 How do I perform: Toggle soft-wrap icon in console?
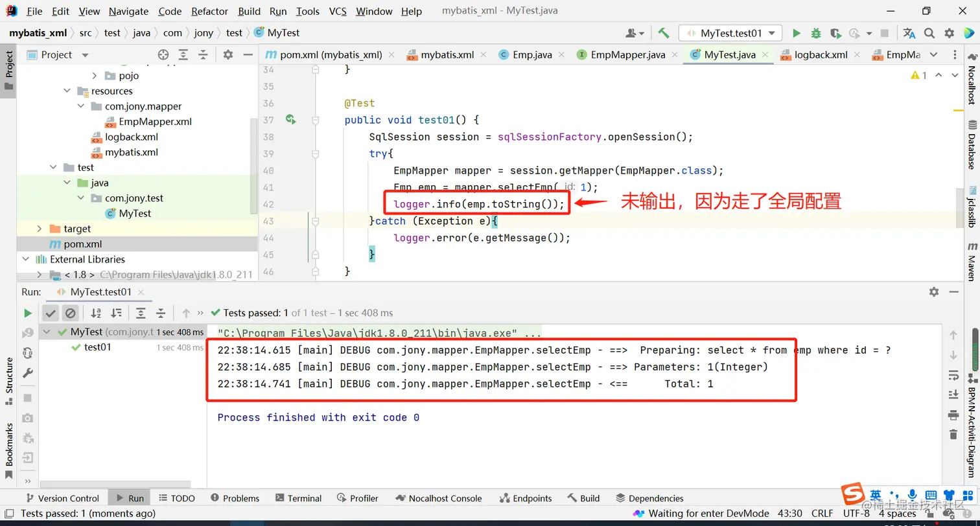[953, 375]
